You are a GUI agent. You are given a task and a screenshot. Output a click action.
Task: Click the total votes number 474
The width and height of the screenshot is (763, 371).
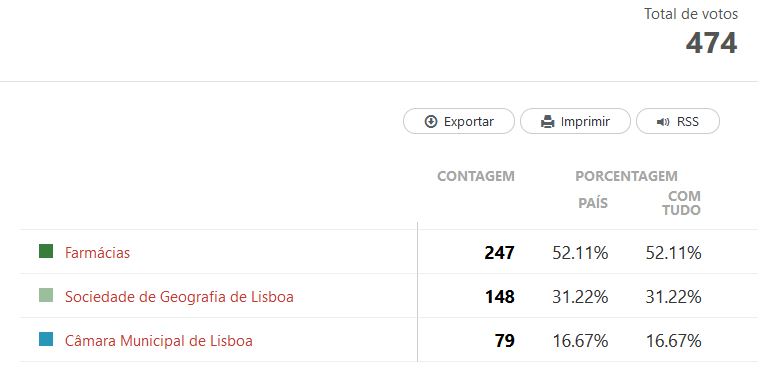(x=711, y=43)
